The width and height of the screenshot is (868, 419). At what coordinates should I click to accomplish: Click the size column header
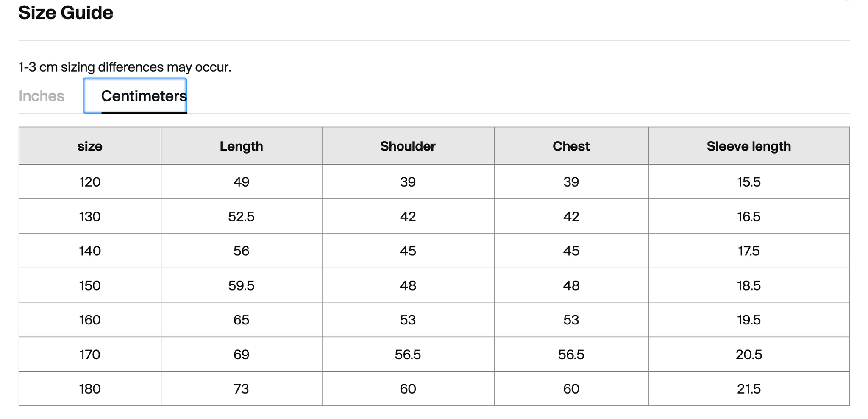coord(90,146)
